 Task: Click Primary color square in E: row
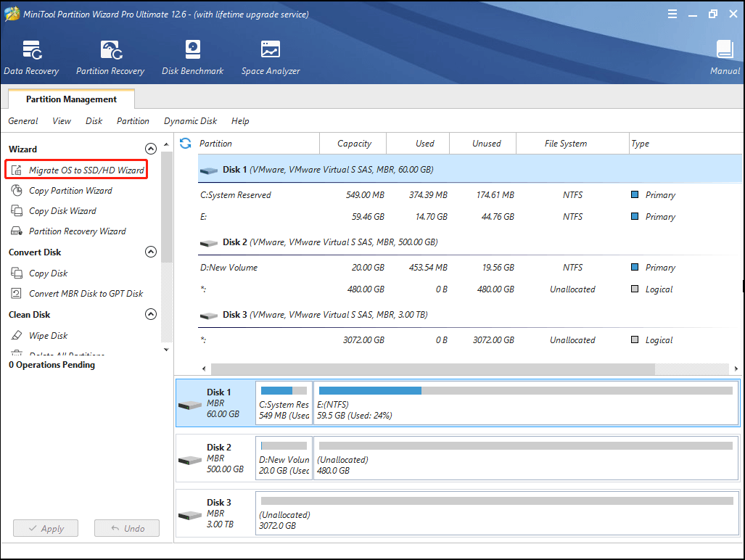(634, 216)
